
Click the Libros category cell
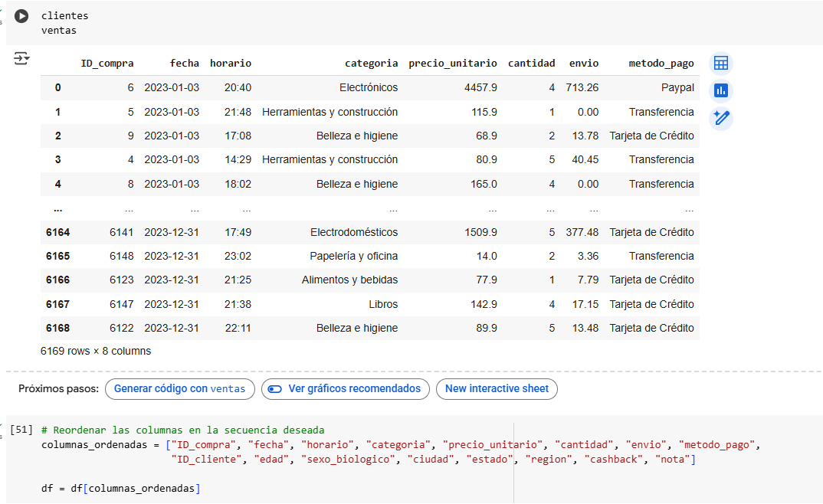383,304
